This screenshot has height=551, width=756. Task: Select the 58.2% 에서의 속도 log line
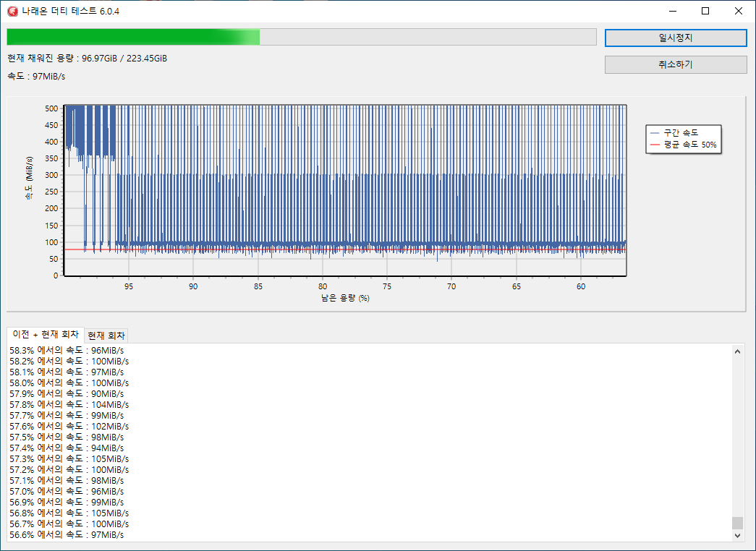pyautogui.click(x=69, y=361)
